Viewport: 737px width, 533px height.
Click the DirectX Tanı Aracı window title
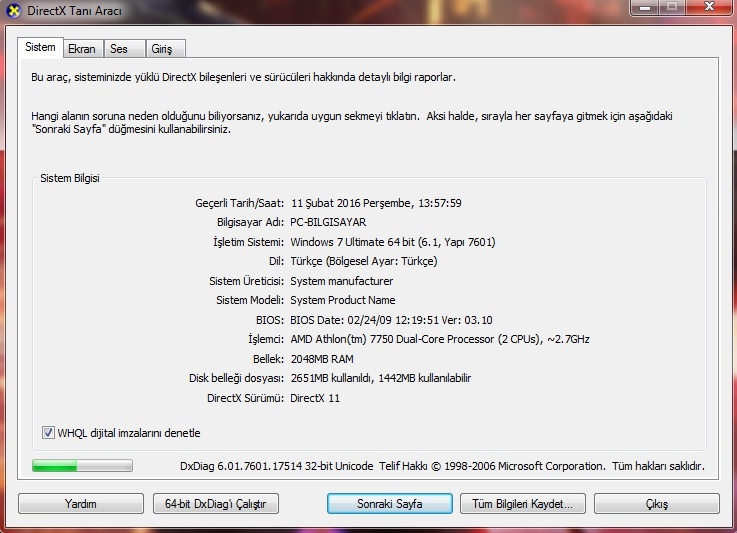[x=74, y=10]
